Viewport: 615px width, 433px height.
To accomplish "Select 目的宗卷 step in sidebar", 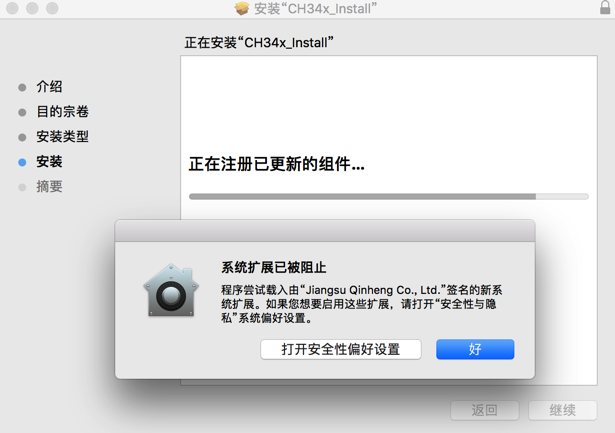I will coord(62,112).
